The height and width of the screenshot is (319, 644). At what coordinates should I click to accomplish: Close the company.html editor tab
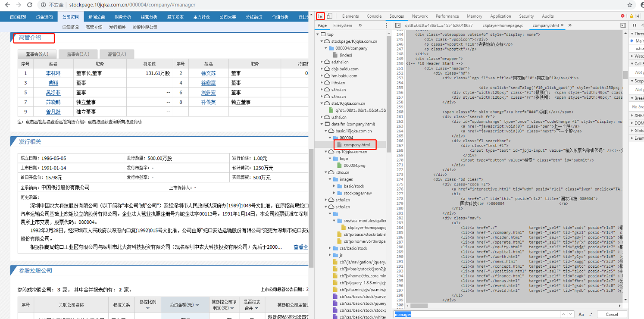click(562, 25)
